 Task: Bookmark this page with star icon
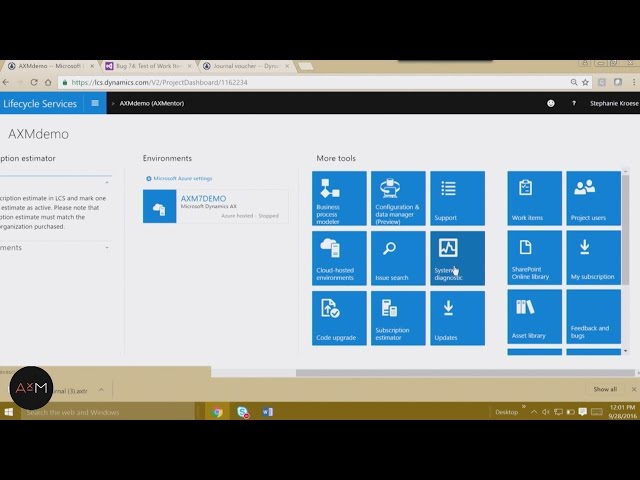(585, 82)
